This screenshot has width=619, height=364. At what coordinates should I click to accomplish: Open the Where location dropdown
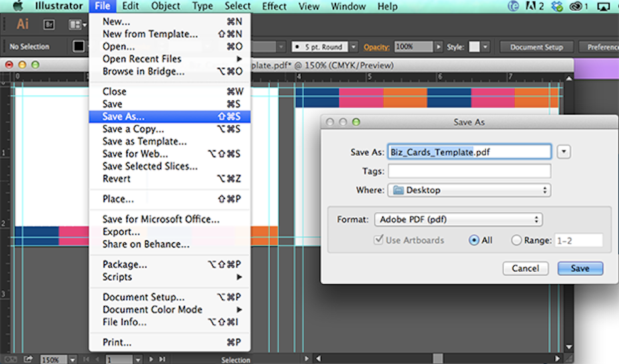[x=469, y=190]
